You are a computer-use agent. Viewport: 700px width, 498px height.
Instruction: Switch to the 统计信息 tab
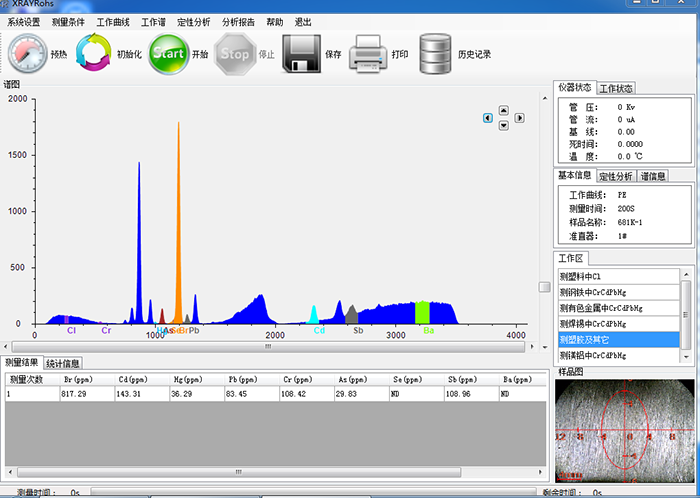tap(64, 363)
